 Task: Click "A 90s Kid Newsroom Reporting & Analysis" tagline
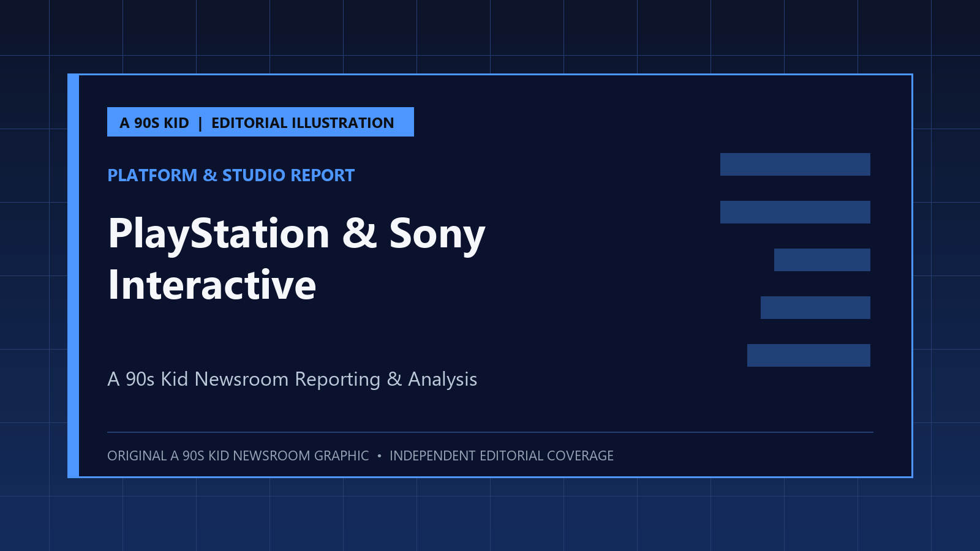[292, 379]
